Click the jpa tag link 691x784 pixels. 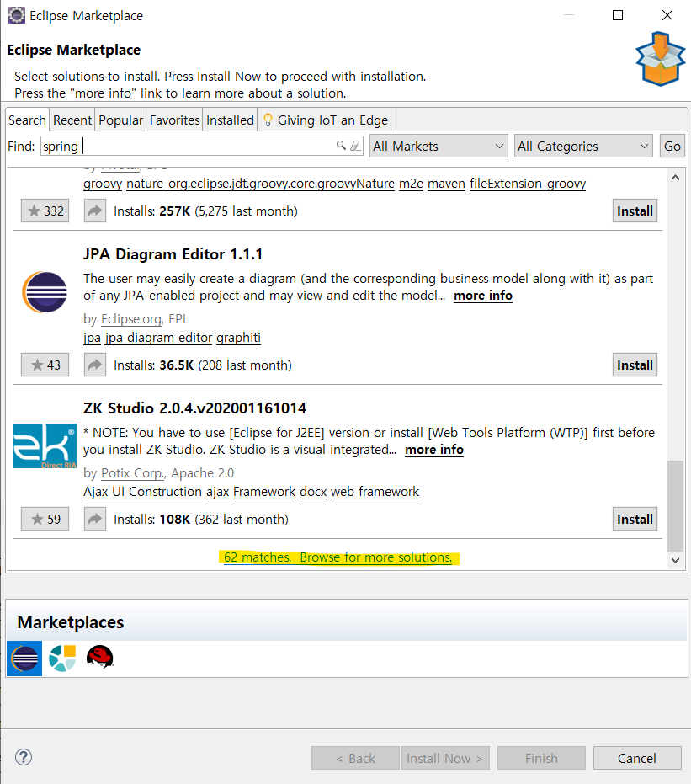pyautogui.click(x=92, y=338)
